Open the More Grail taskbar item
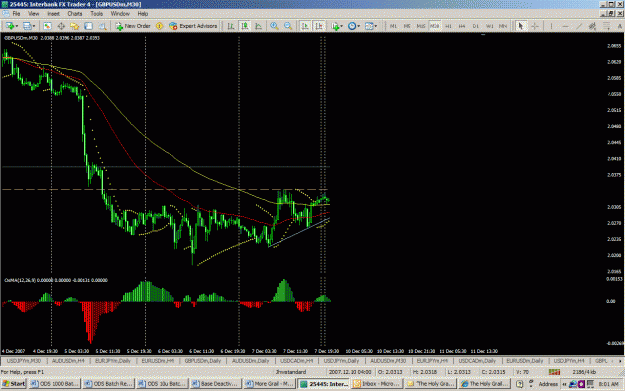 (x=269, y=384)
